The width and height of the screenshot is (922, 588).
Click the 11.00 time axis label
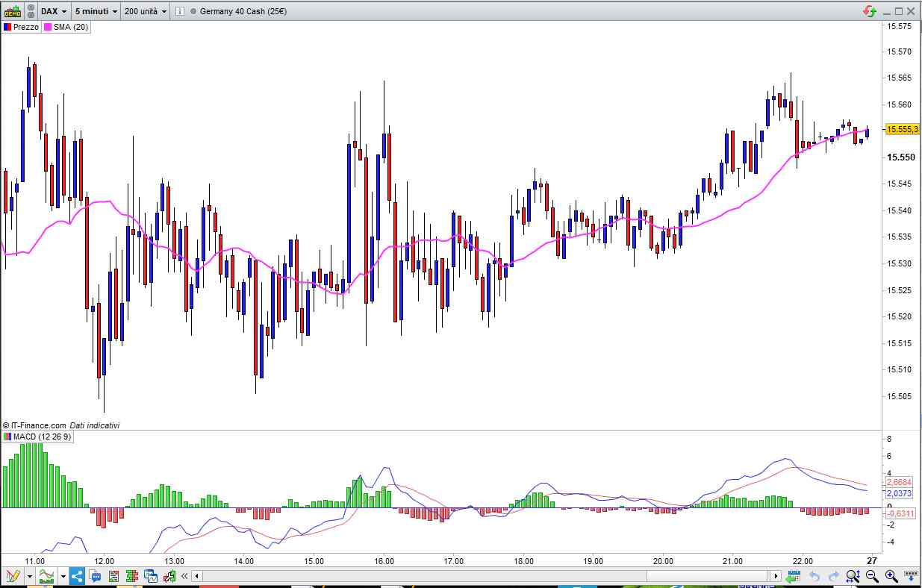click(x=34, y=561)
